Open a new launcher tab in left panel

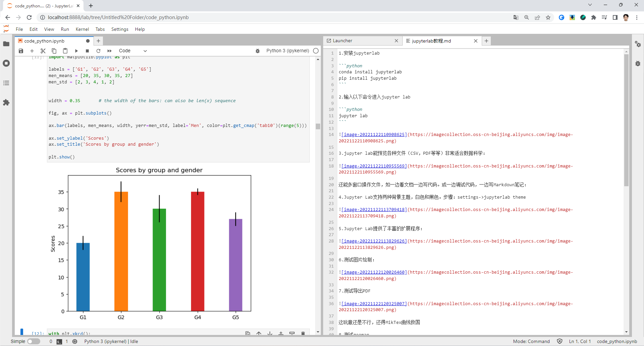tap(98, 41)
